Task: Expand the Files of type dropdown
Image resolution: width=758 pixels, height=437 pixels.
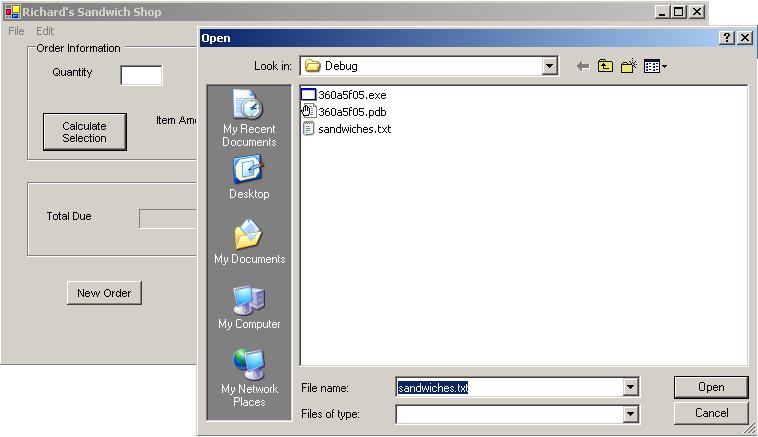Action: coord(630,413)
